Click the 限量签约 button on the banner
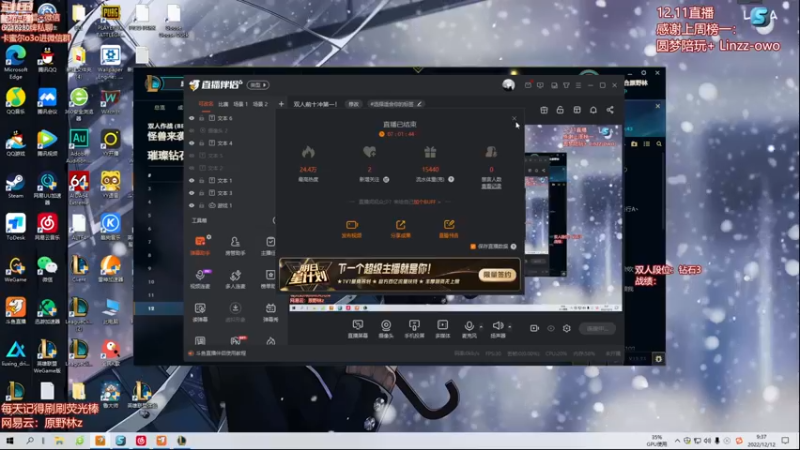The width and height of the screenshot is (800, 450). (497, 274)
